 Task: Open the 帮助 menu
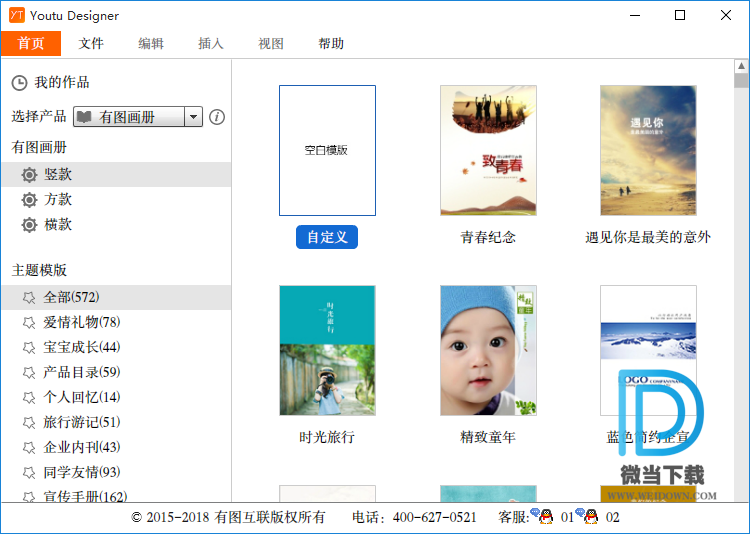coord(331,44)
